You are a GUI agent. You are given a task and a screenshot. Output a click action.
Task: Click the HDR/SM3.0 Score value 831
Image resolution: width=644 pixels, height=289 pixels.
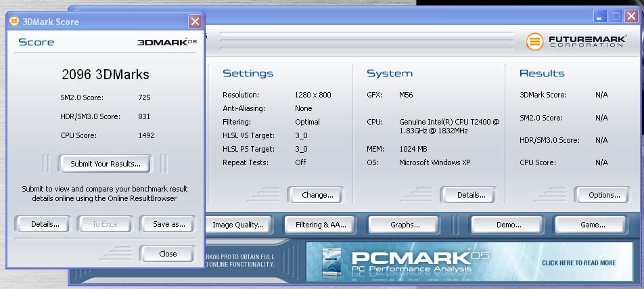click(x=144, y=116)
